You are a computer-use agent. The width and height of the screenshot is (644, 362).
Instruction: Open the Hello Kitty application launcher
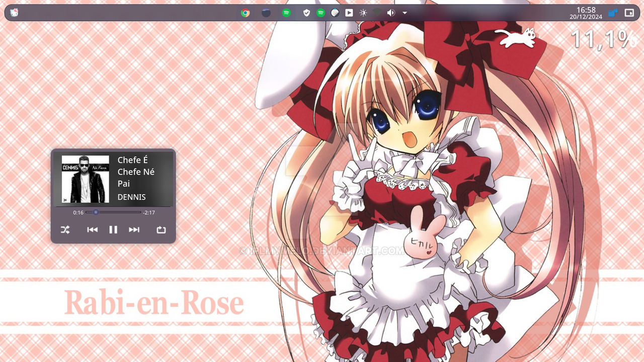click(x=14, y=13)
